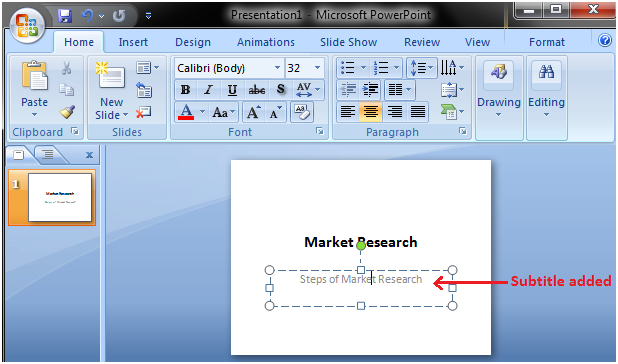
Task: Click the Clear All Formatting icon
Action: [x=302, y=112]
